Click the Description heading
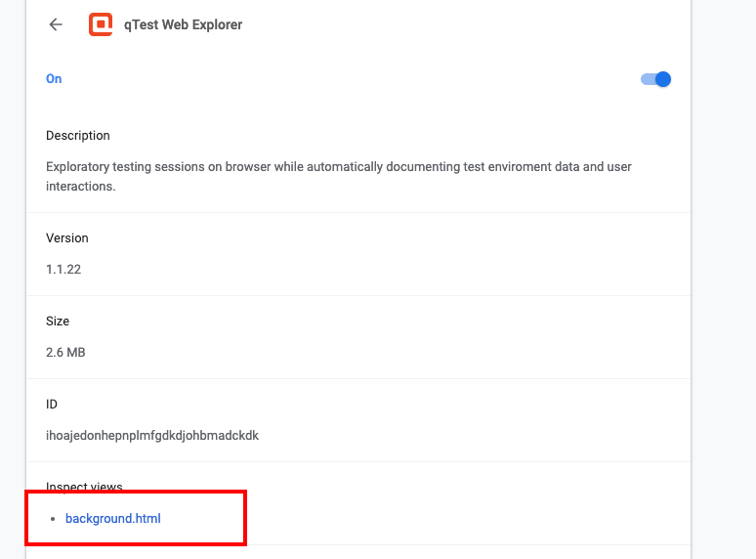The width and height of the screenshot is (756, 559). [x=78, y=136]
